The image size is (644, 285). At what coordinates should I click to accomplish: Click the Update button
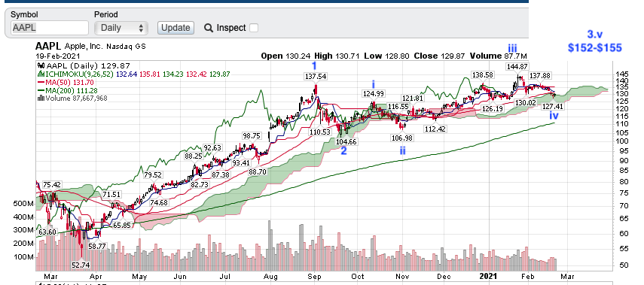[175, 28]
